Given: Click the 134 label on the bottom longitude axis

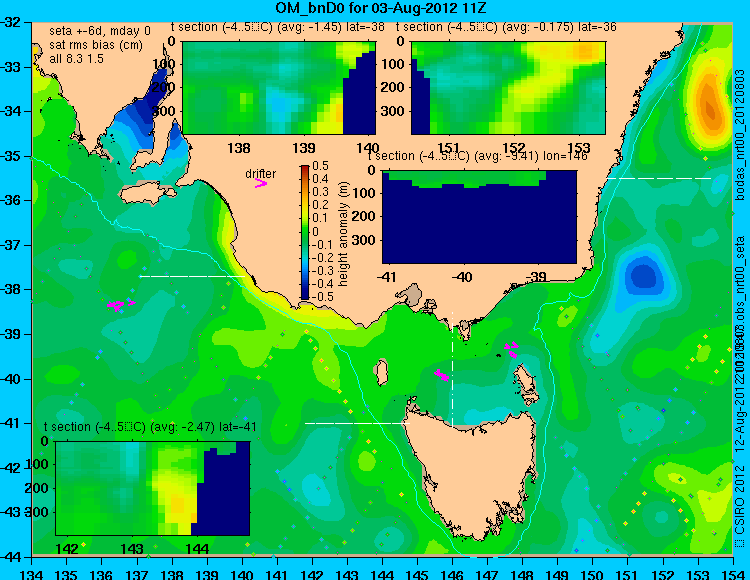Looking at the screenshot, I should [32, 574].
